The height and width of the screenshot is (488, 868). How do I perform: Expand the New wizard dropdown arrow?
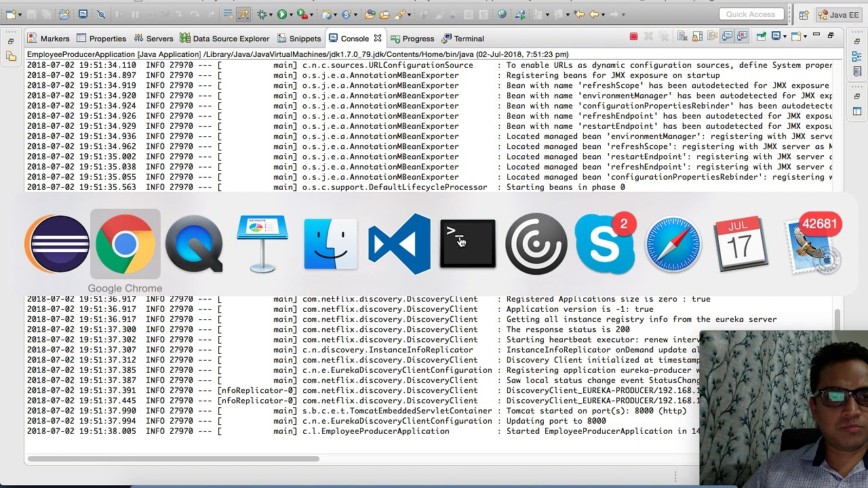(20, 15)
